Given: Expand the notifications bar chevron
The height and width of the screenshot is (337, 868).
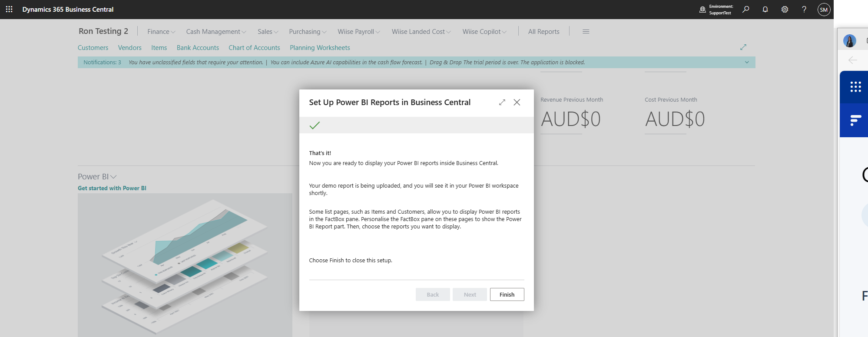Looking at the screenshot, I should click(747, 62).
